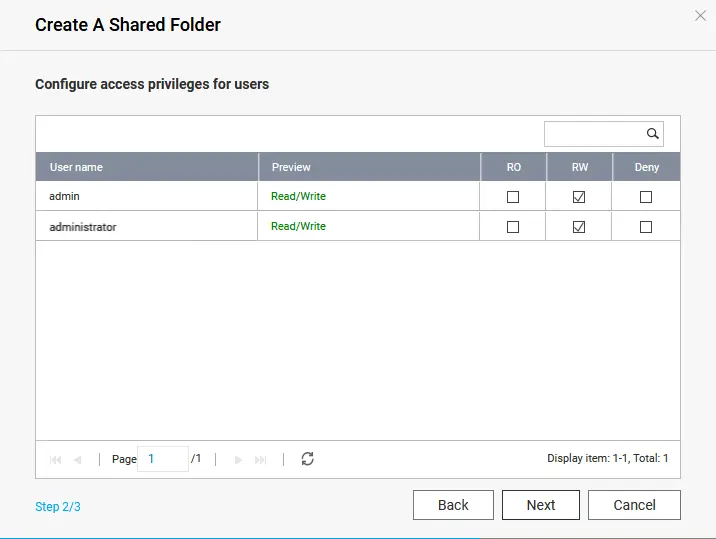The height and width of the screenshot is (539, 716).
Task: Uncheck RW for administrator user
Action: click(579, 227)
